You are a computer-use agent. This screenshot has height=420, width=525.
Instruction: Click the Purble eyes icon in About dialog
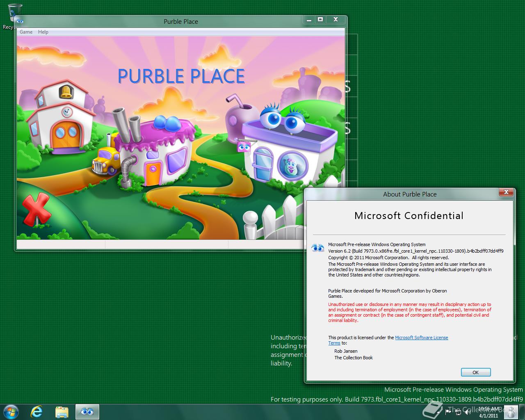tap(318, 248)
